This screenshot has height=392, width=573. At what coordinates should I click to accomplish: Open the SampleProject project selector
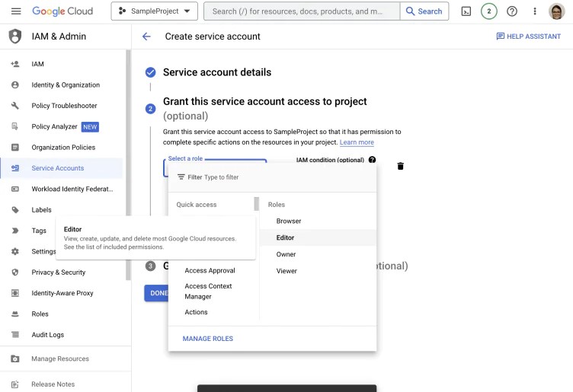point(154,11)
